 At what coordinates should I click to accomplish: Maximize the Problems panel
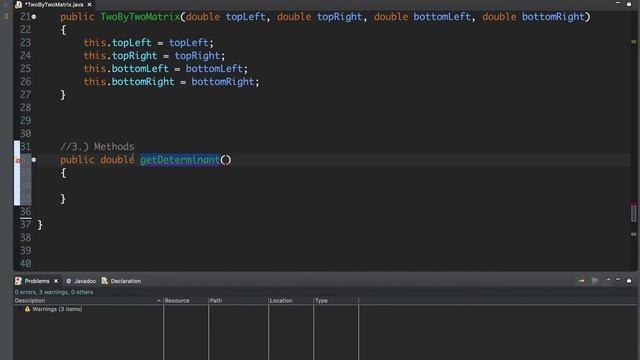(x=629, y=281)
